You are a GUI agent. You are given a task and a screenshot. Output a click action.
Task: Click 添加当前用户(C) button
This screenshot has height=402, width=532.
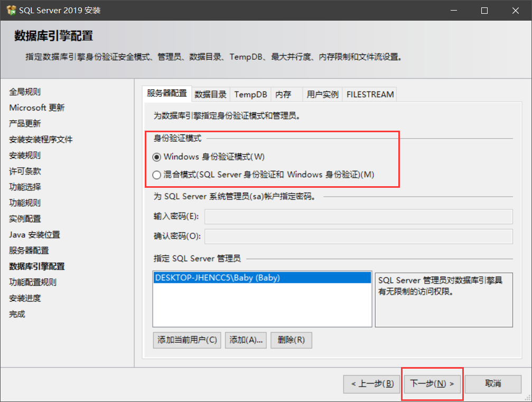[187, 340]
